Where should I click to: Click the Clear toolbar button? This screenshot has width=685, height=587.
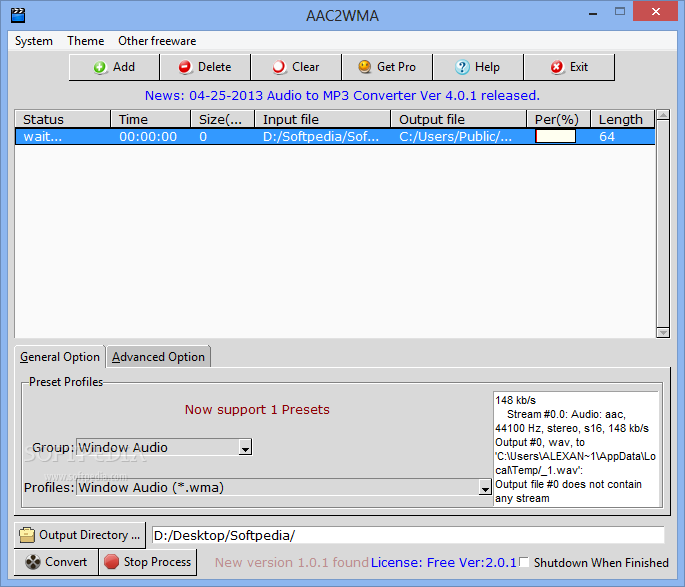[x=296, y=67]
